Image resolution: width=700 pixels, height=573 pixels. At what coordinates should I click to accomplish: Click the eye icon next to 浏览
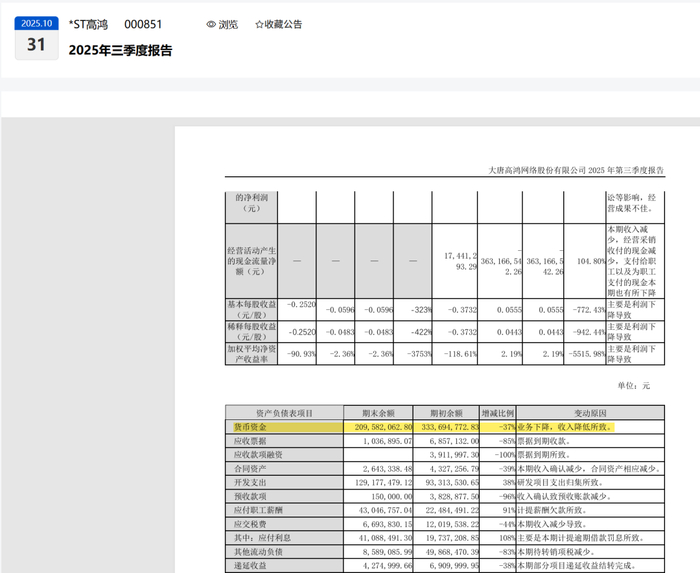pos(211,25)
